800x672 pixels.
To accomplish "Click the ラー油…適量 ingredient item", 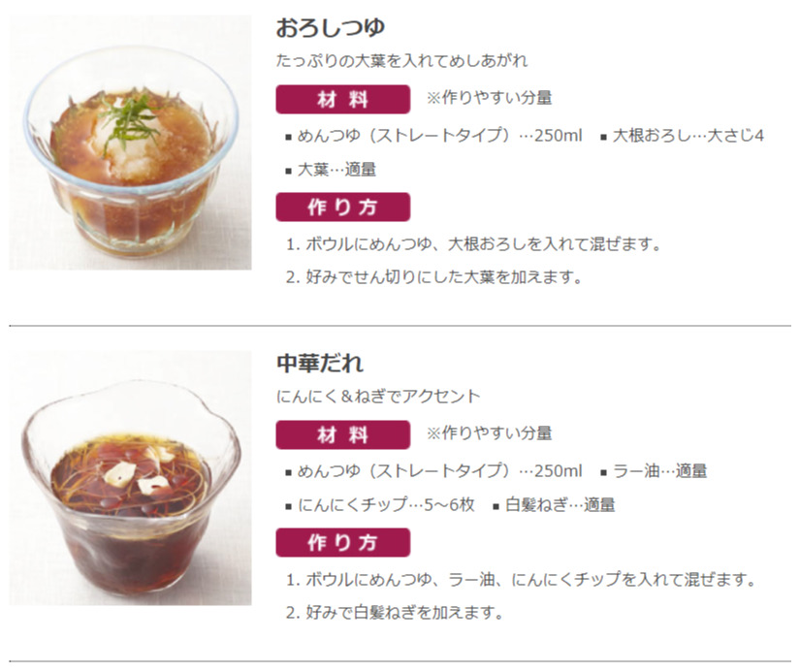I will (654, 471).
